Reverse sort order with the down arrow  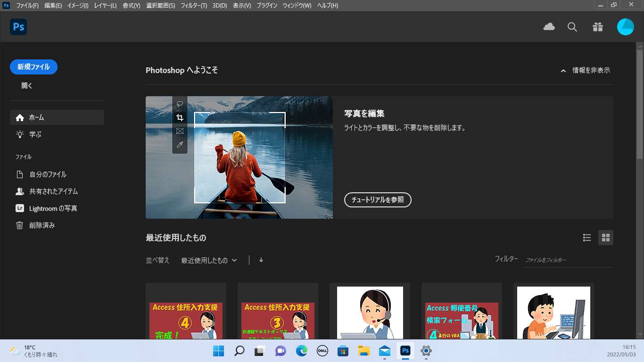pyautogui.click(x=261, y=260)
